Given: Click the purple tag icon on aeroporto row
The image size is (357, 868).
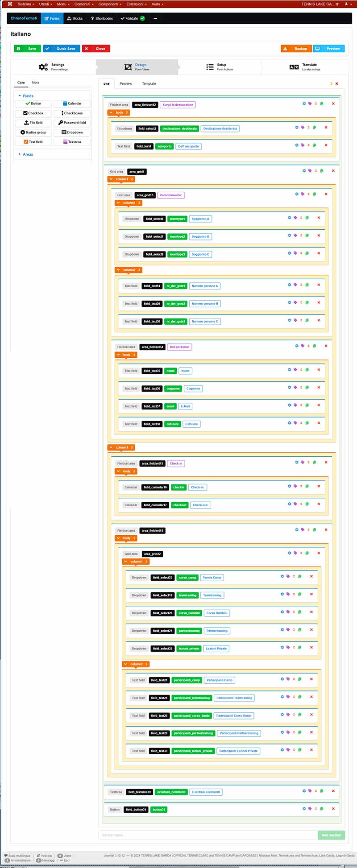Looking at the screenshot, I should [x=303, y=145].
